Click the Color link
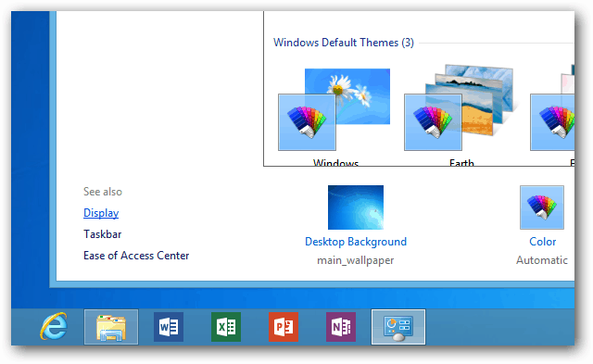The image size is (593, 364). 542,242
